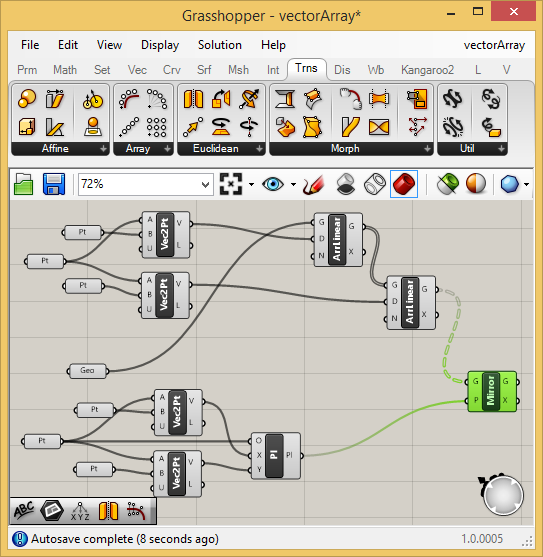Viewport: 543px width, 557px height.
Task: Expand the Euclidean panel
Action: pyautogui.click(x=259, y=148)
